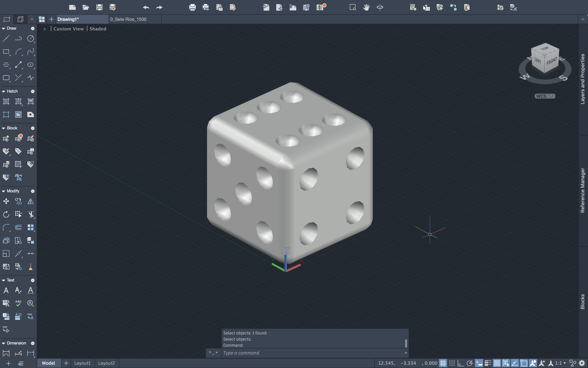This screenshot has width=588, height=368.
Task: Toggle object snap tracking in status bar
Action: pos(515,363)
